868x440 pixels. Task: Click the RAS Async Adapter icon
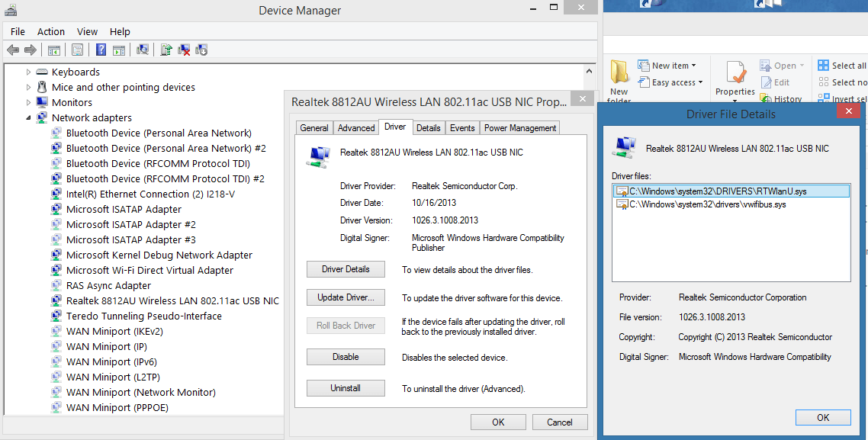pos(56,286)
